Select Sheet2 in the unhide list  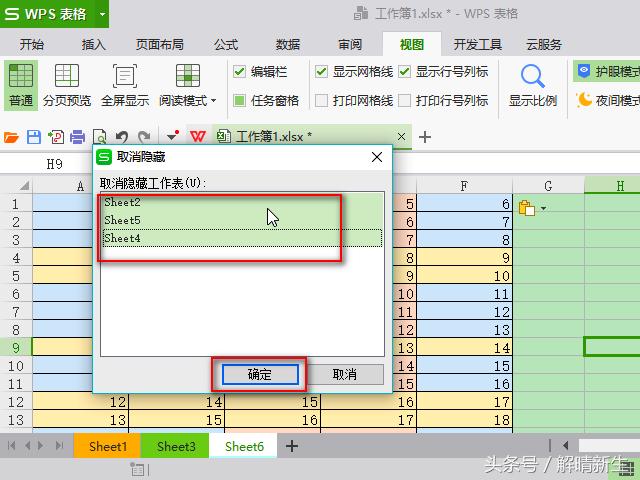click(242, 202)
